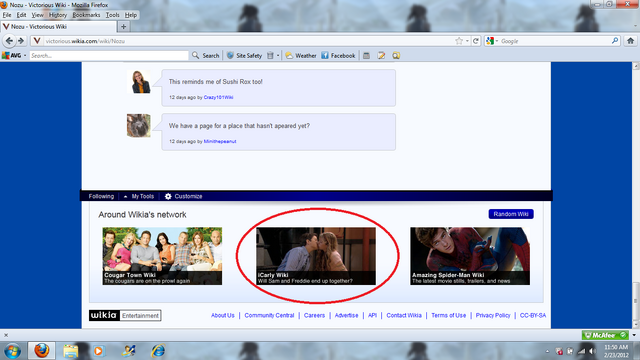Click the Victorious Wiki site icon in address bar
640x360 pixels.
tap(37, 41)
